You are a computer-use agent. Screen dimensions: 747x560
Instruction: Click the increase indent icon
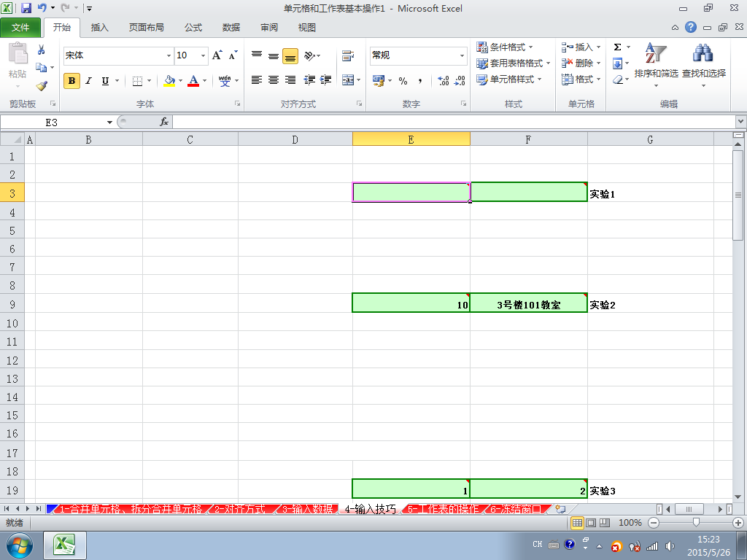[326, 80]
